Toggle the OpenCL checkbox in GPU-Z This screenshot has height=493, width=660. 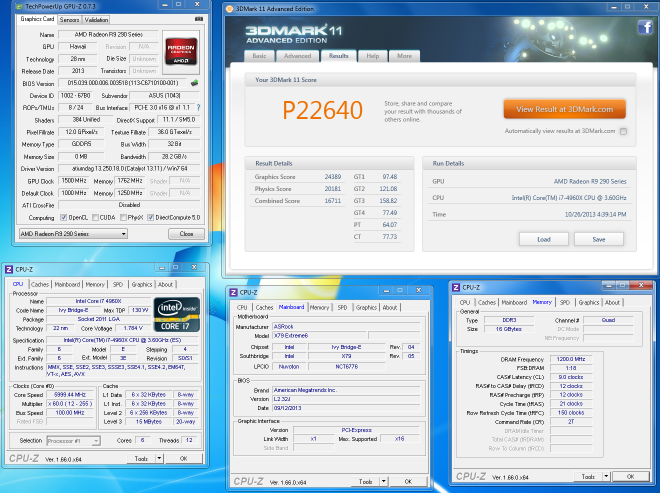point(64,217)
